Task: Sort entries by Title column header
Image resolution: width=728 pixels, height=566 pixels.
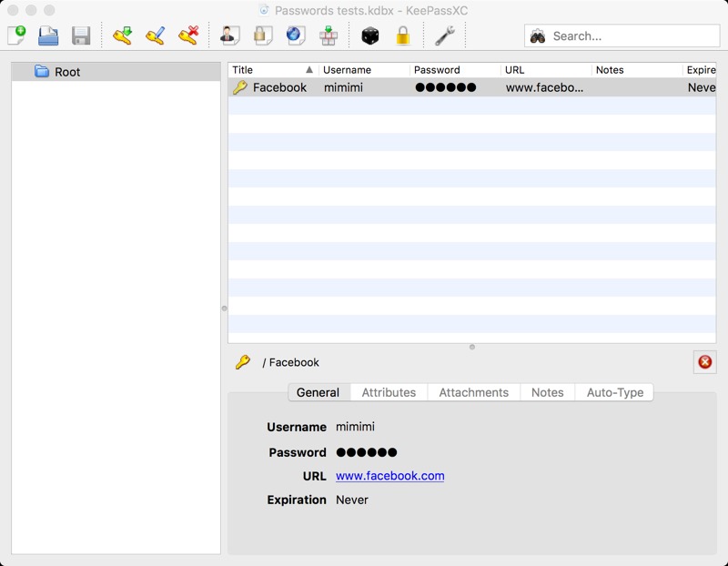Action: (x=272, y=70)
